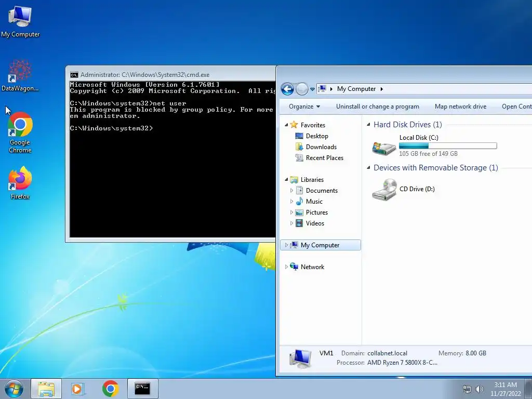Collapse the Libraries tree group
Screen dimensions: 532x399
[x=286, y=179]
